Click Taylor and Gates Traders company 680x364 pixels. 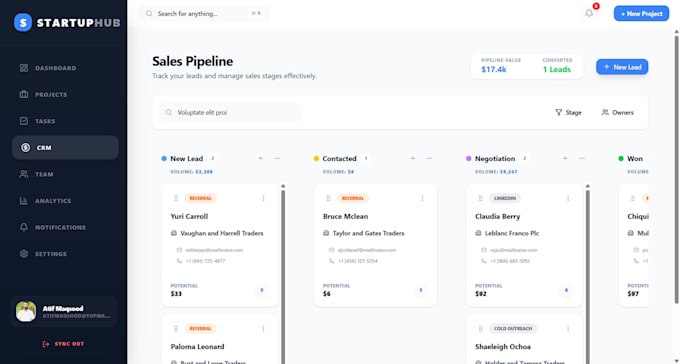point(368,233)
